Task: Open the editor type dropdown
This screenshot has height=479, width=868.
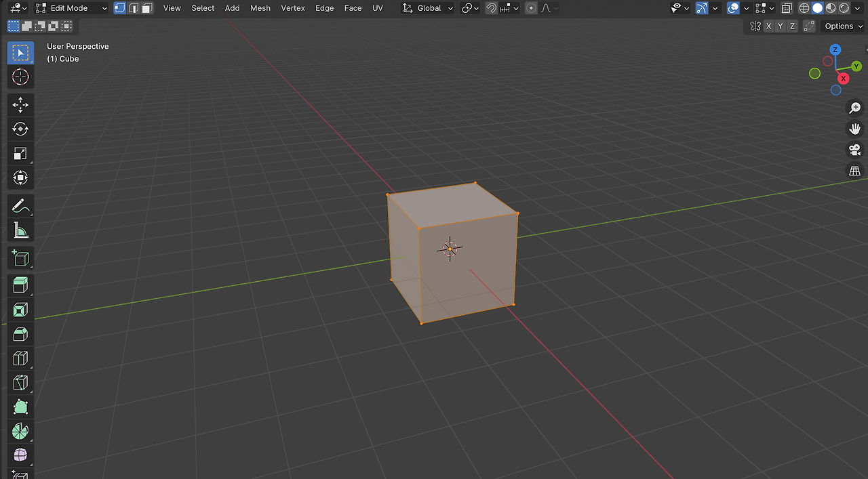Action: (19, 8)
